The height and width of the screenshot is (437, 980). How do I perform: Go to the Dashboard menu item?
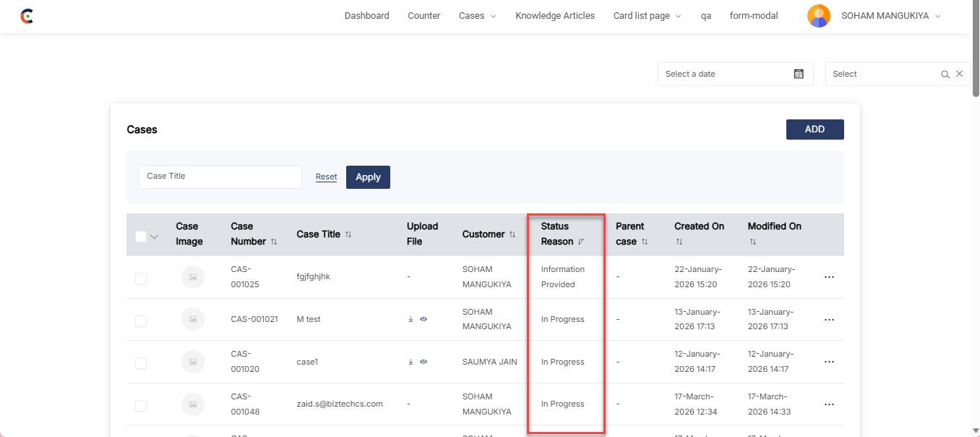coord(366,16)
